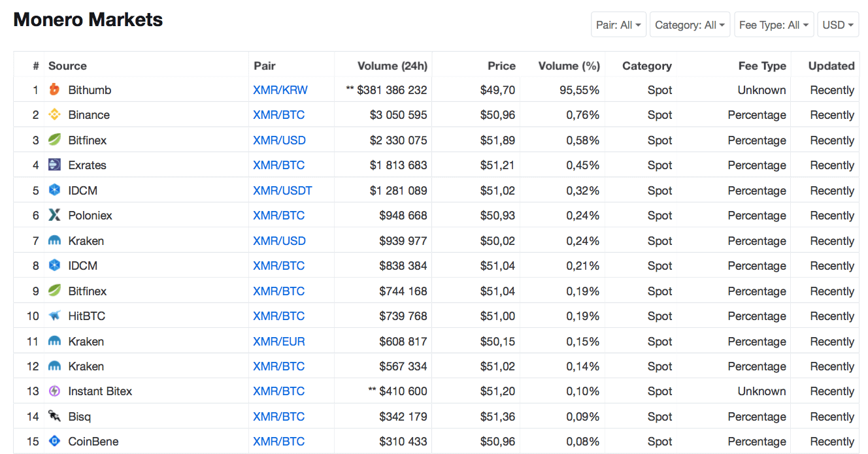Click the Binance logo icon
This screenshot has height=454, width=868.
(55, 115)
